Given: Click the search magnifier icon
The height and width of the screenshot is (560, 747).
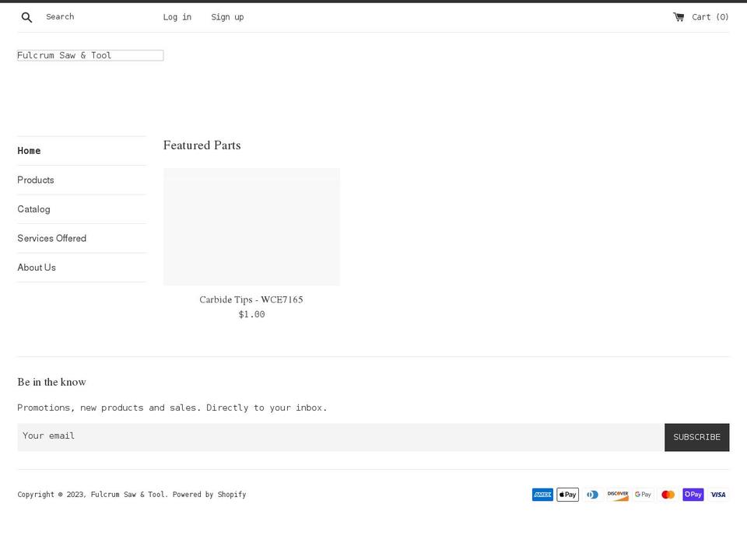Looking at the screenshot, I should [26, 16].
